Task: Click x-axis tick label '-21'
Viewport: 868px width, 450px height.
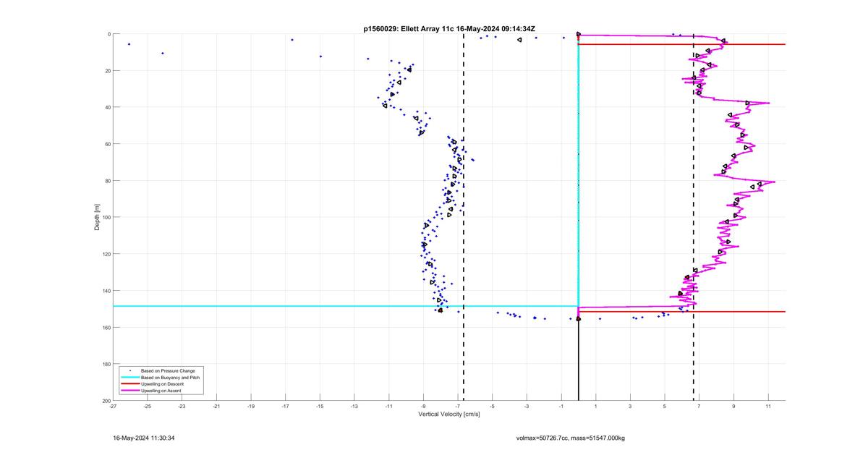Action: tap(216, 407)
